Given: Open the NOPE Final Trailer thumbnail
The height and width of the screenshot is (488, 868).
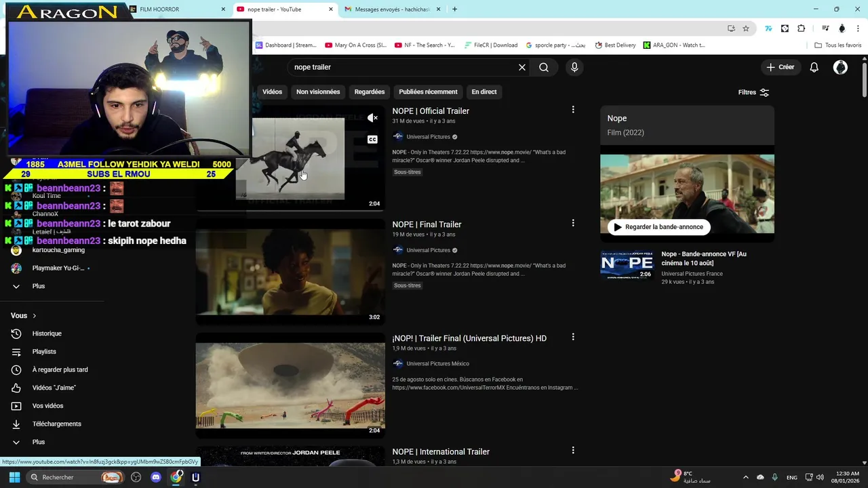Looking at the screenshot, I should (x=290, y=272).
